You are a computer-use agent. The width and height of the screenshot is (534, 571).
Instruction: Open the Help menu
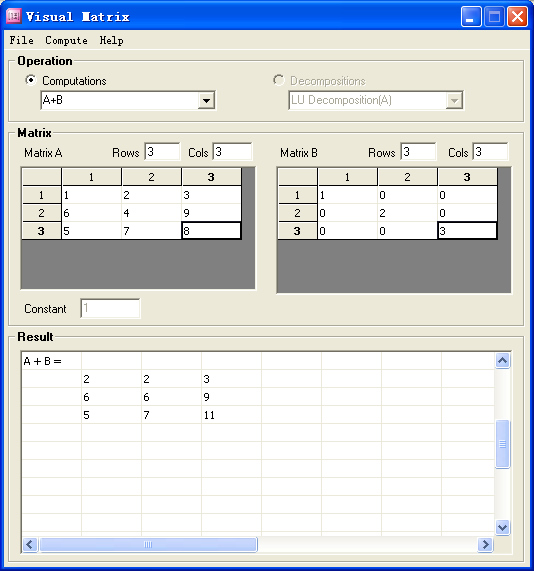click(x=111, y=40)
